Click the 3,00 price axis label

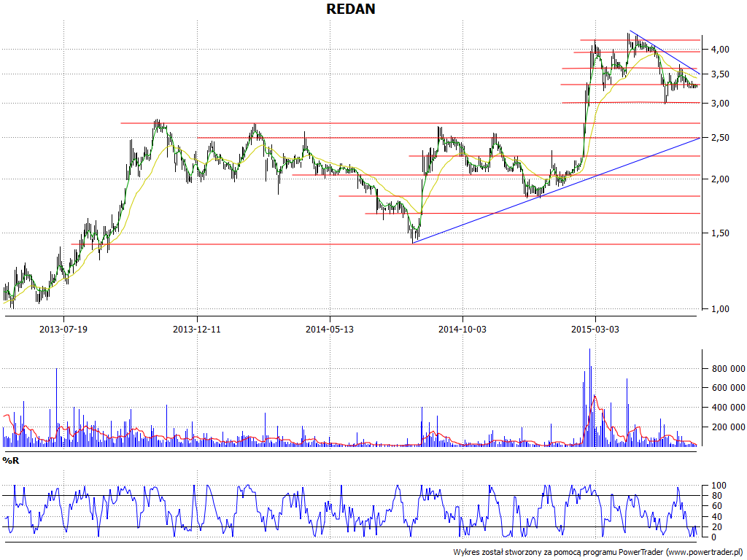point(719,104)
